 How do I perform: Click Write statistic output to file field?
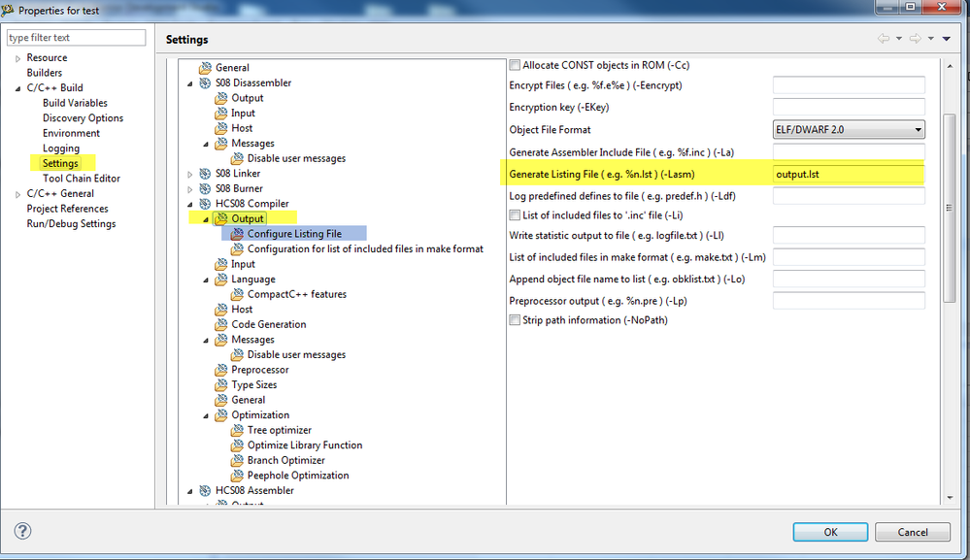pos(849,236)
